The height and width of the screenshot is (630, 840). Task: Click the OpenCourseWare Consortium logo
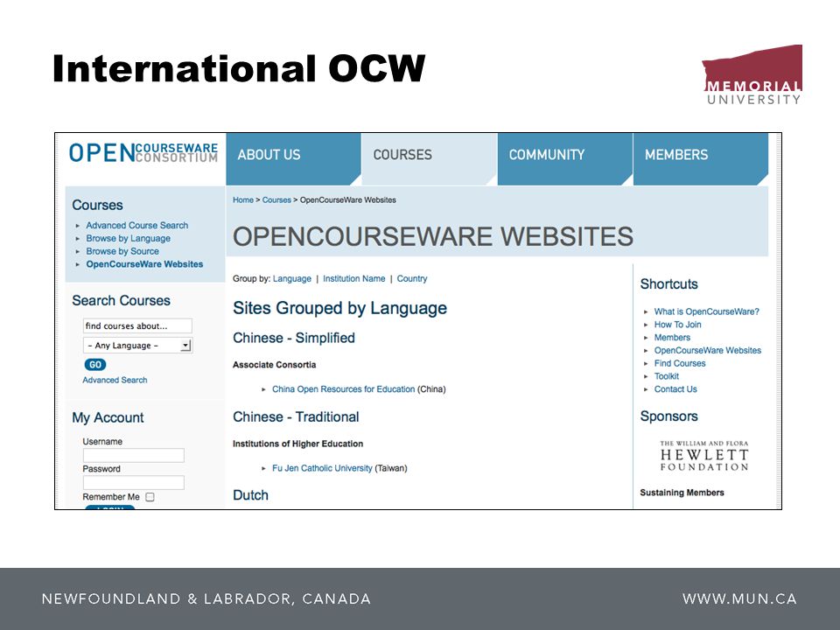pyautogui.click(x=143, y=152)
